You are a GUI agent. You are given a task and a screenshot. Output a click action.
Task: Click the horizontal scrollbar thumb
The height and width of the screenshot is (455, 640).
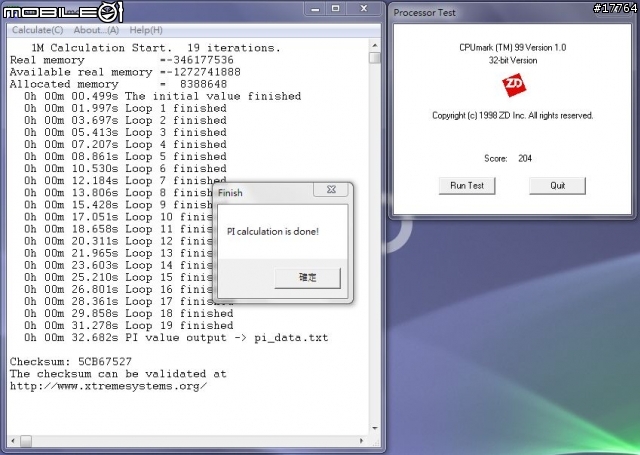click(x=26, y=441)
